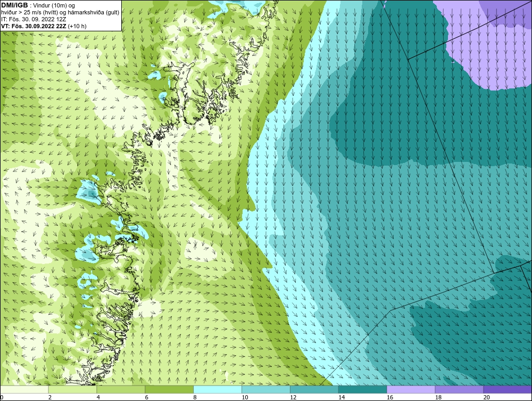The image size is (532, 401).
Task: Click the legend scale label "18"
Action: click(438, 397)
